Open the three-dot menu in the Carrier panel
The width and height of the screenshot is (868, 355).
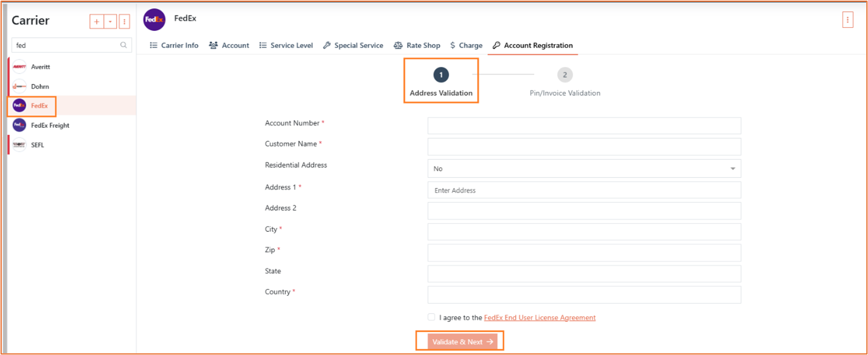pos(125,22)
